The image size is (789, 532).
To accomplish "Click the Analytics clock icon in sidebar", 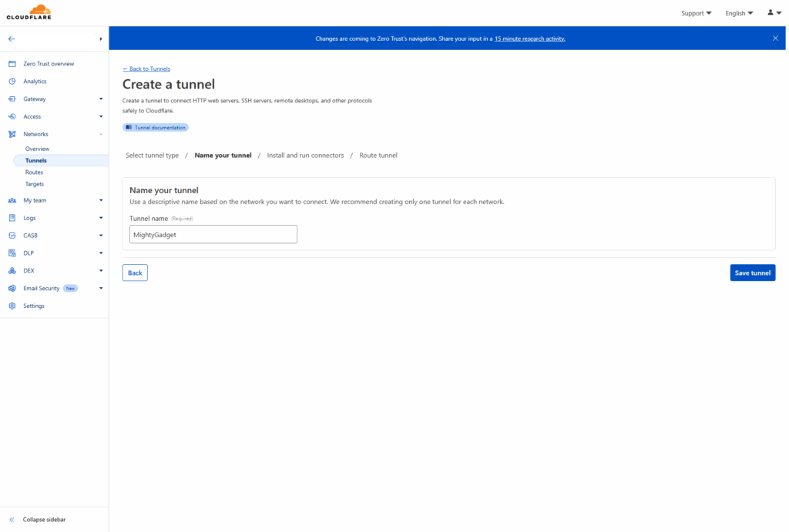I will [12, 82].
